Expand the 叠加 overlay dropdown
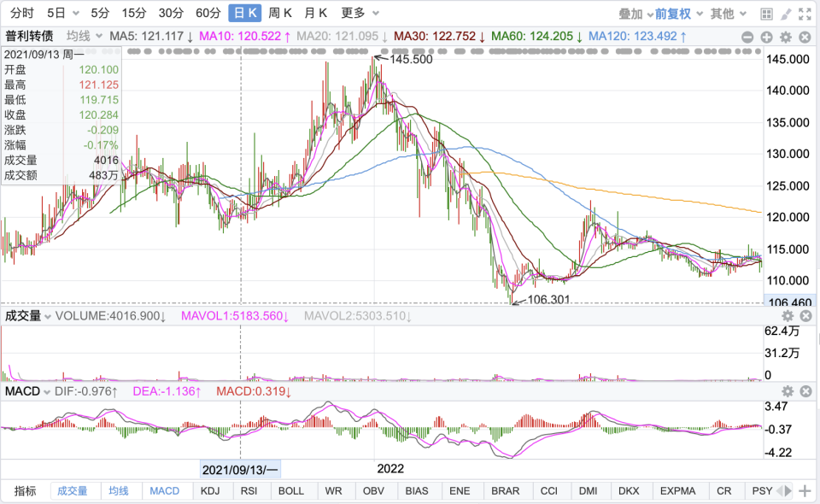 pyautogui.click(x=635, y=14)
